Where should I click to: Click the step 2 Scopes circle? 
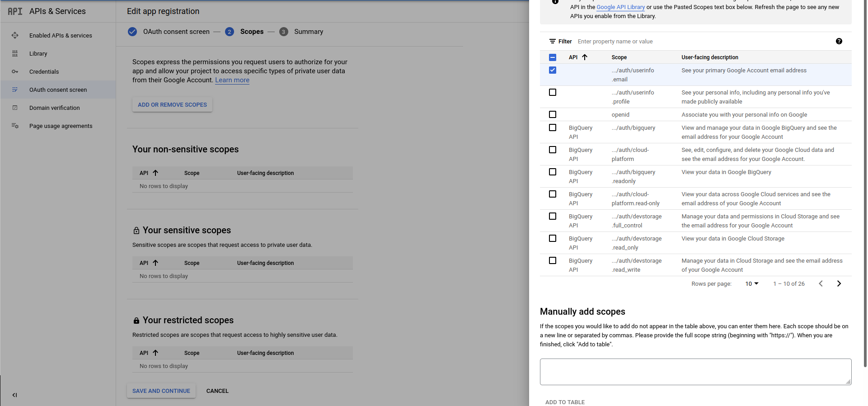(x=230, y=32)
